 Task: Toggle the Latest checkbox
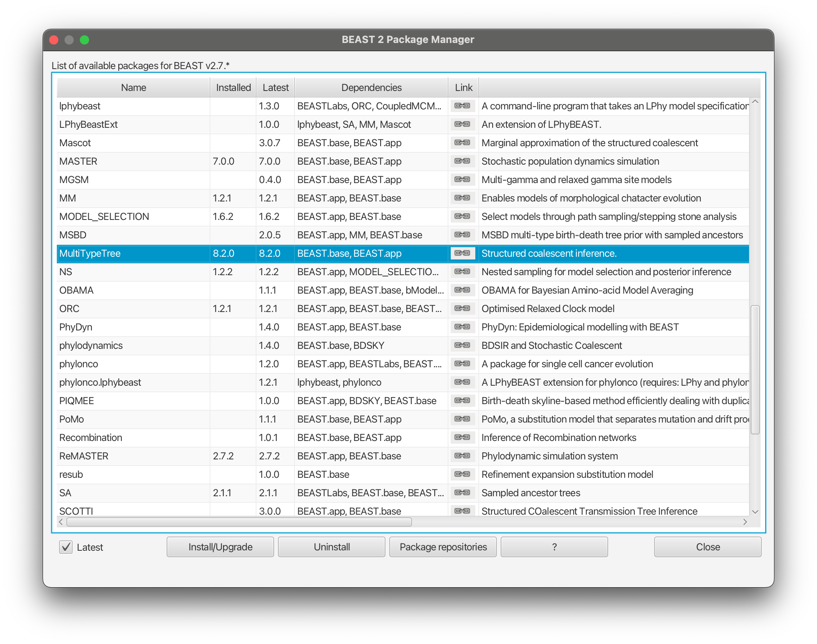coord(66,547)
